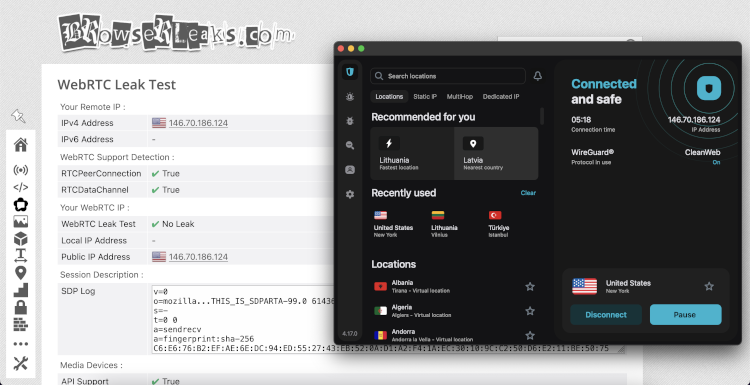The width and height of the screenshot is (750, 385).
Task: Open the letter T fonts icon in BrowserLeaks sidebar
Action: (21, 255)
